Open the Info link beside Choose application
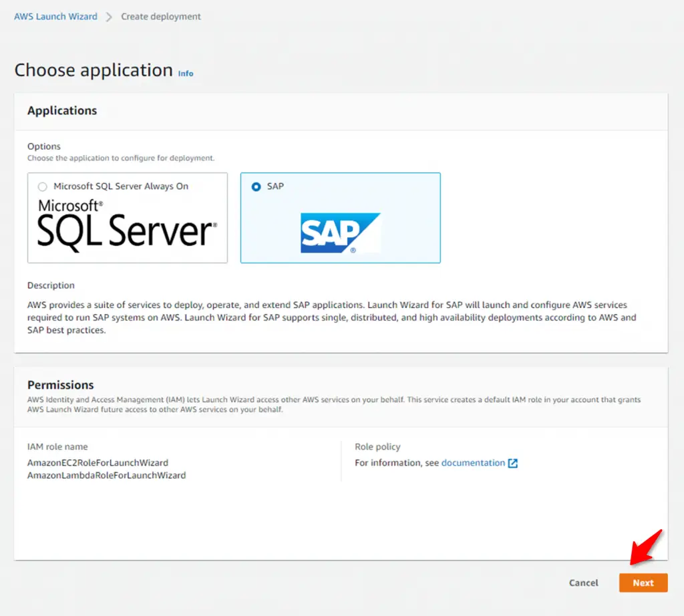Image resolution: width=684 pixels, height=616 pixels. tap(186, 73)
